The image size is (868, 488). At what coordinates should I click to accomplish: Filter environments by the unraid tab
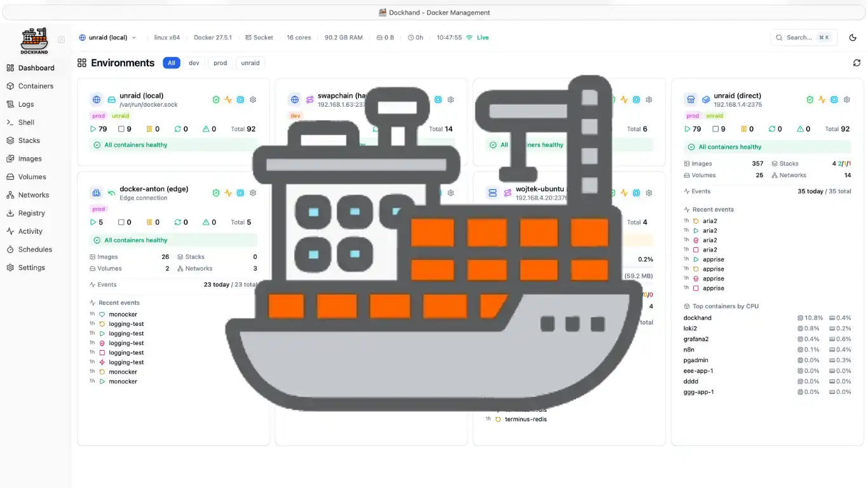(x=250, y=63)
